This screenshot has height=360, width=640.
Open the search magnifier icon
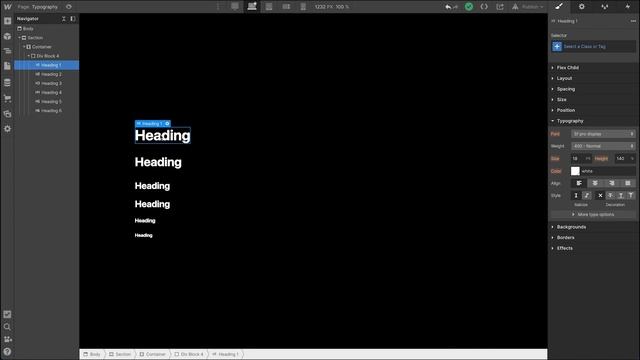[x=7, y=327]
